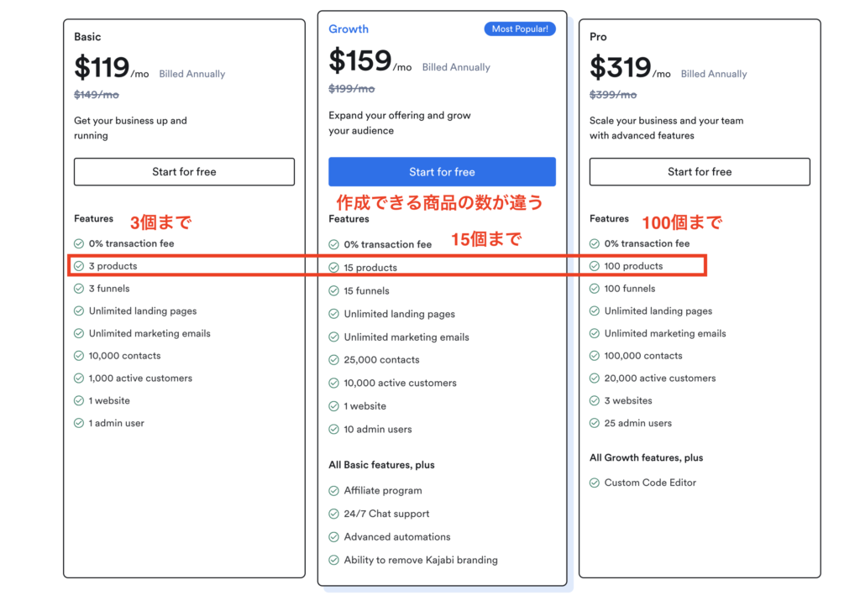The width and height of the screenshot is (860, 616).
Task: Click the $159 Growth price
Action: pos(359,60)
